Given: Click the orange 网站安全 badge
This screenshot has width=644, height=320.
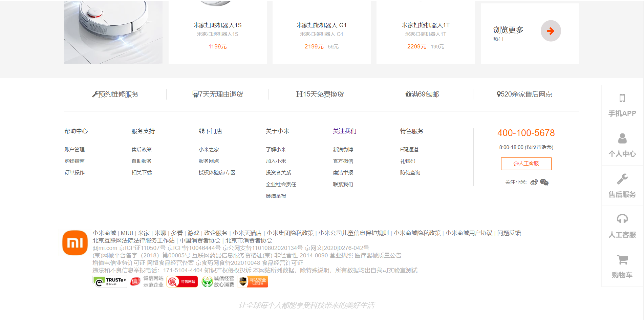Looking at the screenshot, I should tap(253, 281).
